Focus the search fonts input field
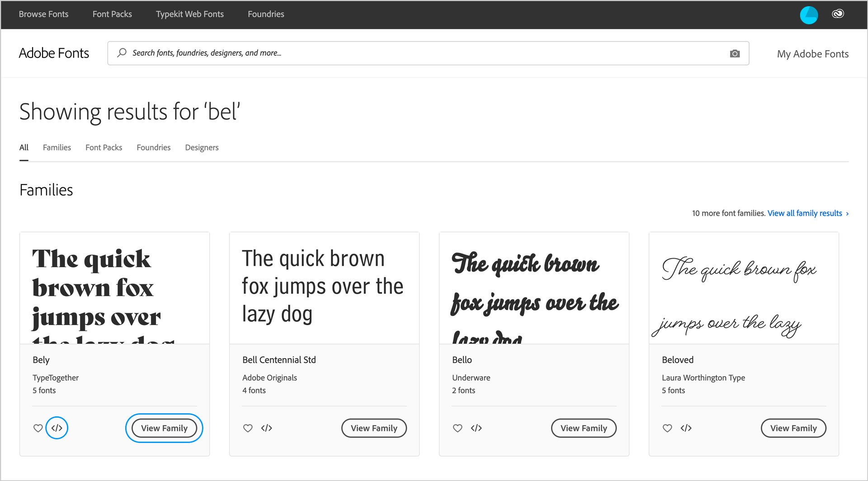 click(425, 53)
